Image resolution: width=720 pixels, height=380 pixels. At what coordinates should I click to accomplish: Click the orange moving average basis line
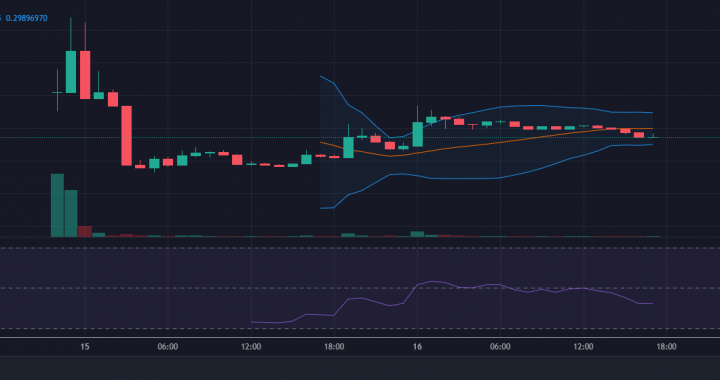click(x=487, y=144)
